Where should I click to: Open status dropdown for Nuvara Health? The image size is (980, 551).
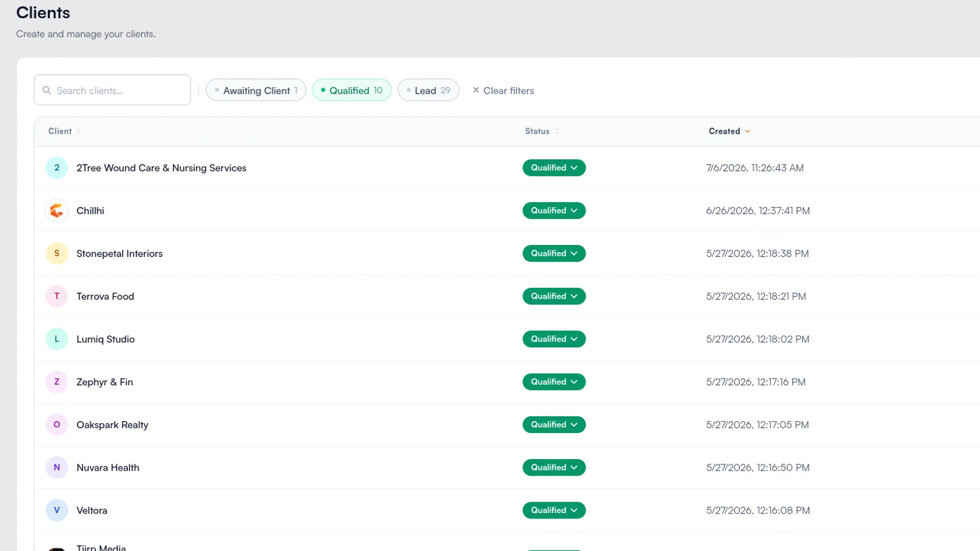point(554,468)
